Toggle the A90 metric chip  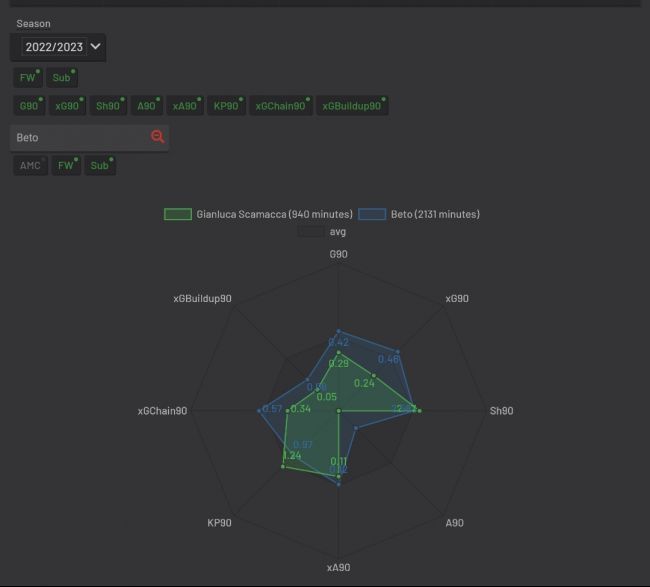click(x=147, y=106)
